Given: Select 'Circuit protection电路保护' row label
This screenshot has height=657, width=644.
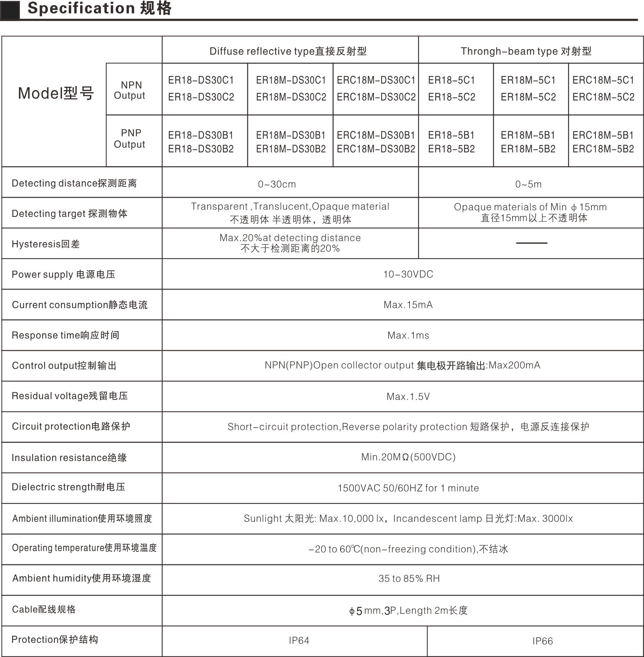Looking at the screenshot, I should [x=71, y=426].
